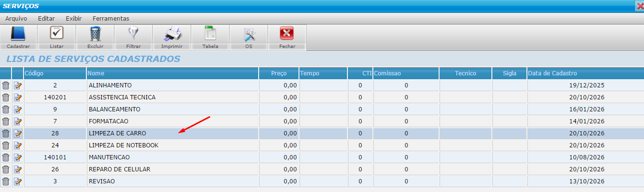
Task: Click the Comissao column header
Action: 406,73
